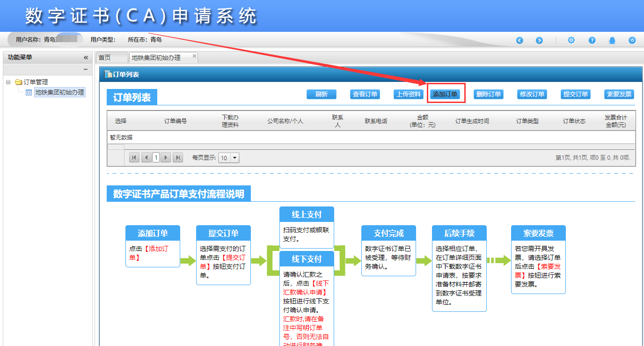Click the back arrow icon in header

coord(520,41)
